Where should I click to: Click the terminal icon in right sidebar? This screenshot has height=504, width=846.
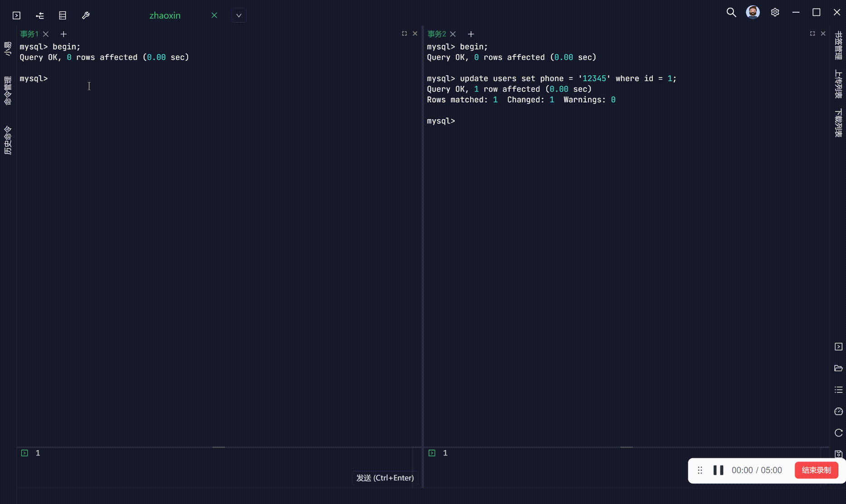point(838,347)
